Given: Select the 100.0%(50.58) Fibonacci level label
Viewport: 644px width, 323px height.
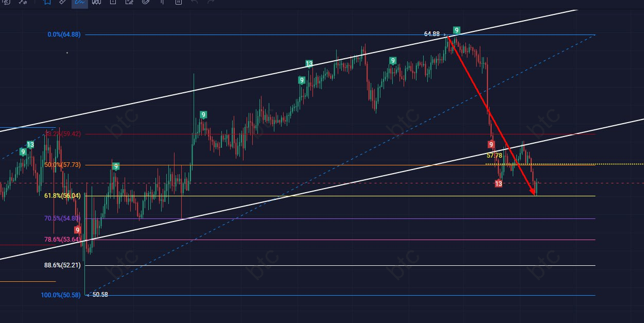Looking at the screenshot, I should [x=61, y=295].
